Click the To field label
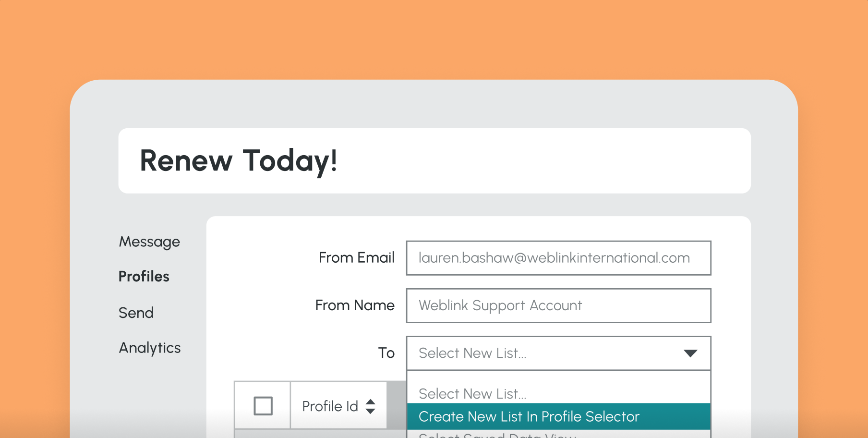868x438 pixels. tap(386, 353)
